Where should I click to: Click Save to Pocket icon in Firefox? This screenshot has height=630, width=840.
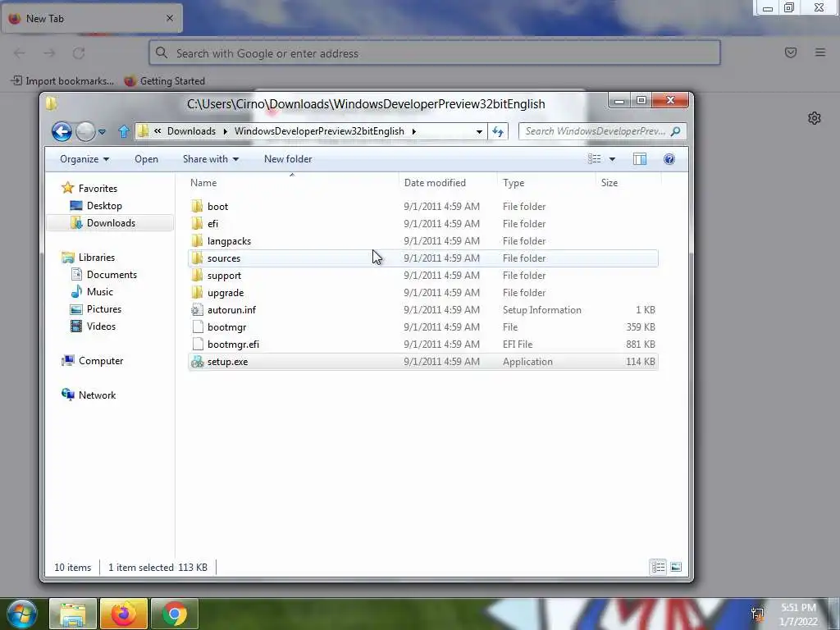coord(791,52)
